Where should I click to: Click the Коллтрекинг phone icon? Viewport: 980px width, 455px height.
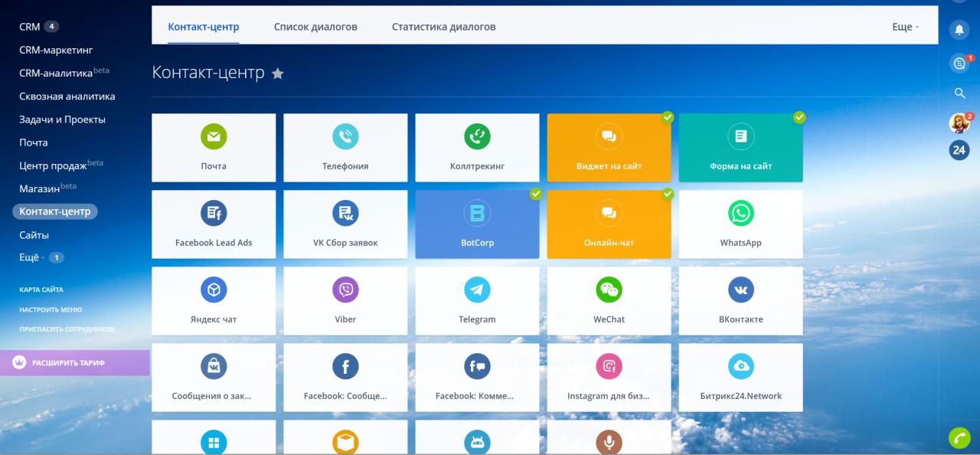tap(477, 137)
